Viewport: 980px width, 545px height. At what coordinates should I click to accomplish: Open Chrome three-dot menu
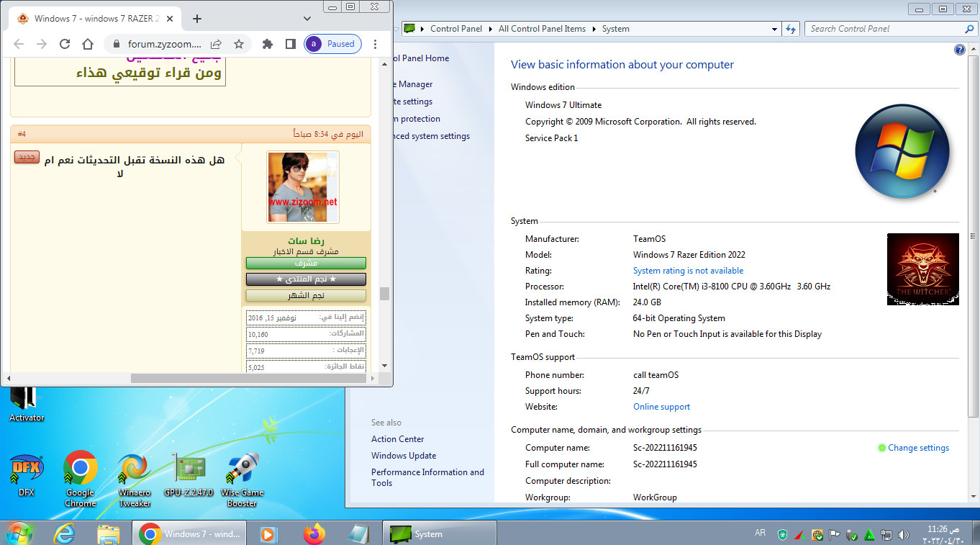pyautogui.click(x=376, y=44)
